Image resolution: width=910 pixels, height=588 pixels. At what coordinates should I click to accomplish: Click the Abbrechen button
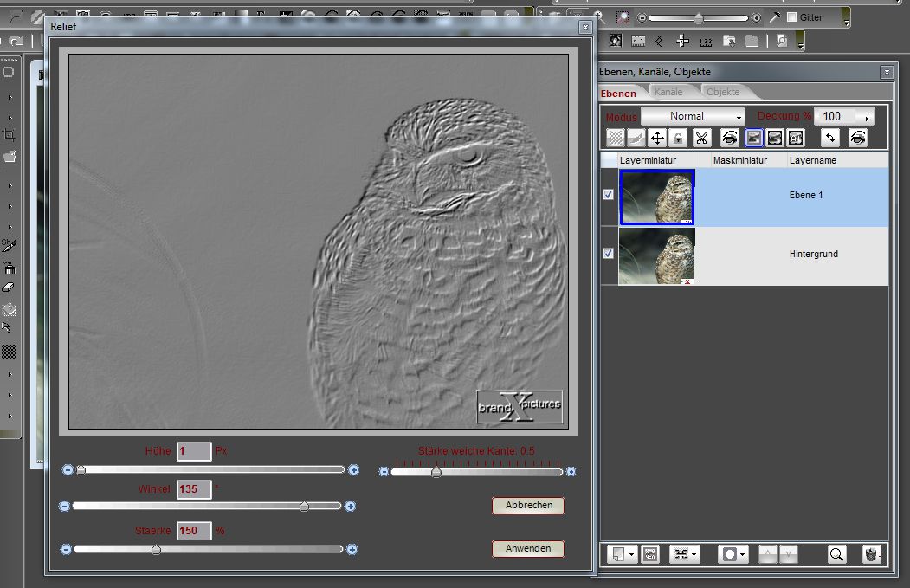point(528,505)
